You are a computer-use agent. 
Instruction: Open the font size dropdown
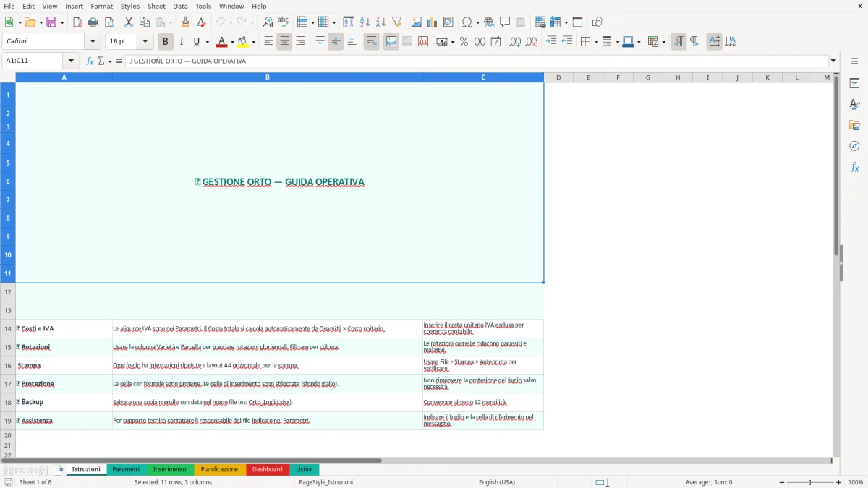coord(145,42)
